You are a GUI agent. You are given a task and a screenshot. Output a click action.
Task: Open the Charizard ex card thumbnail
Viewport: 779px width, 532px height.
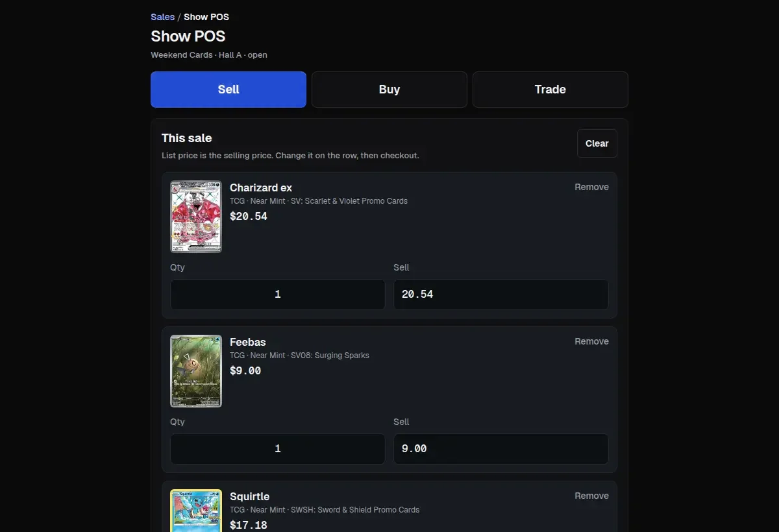pyautogui.click(x=196, y=217)
